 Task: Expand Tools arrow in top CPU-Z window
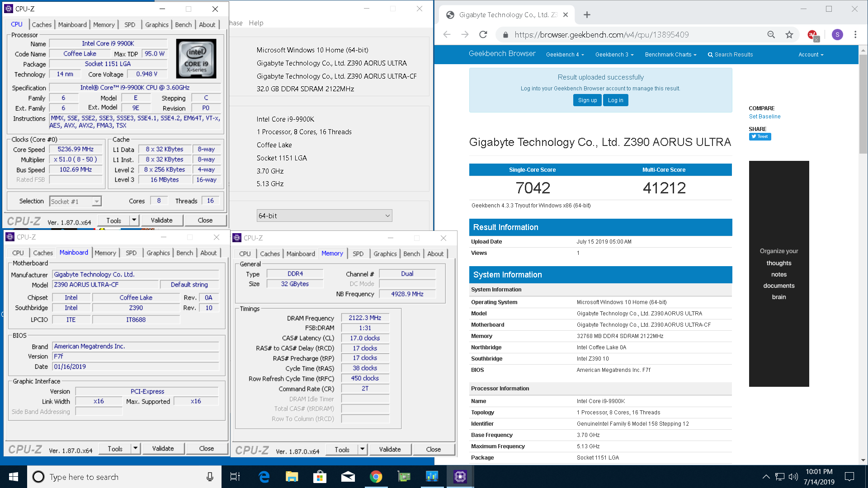(x=134, y=221)
